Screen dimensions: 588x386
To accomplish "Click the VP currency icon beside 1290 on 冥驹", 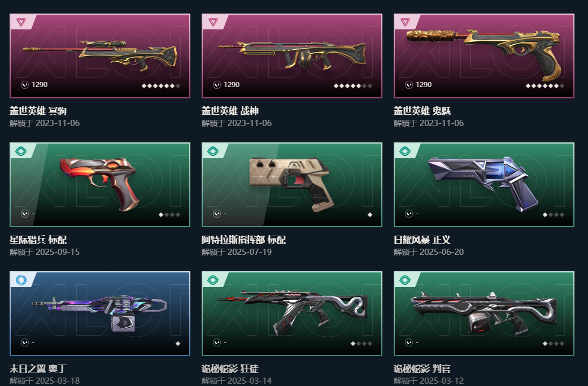I will click(25, 85).
